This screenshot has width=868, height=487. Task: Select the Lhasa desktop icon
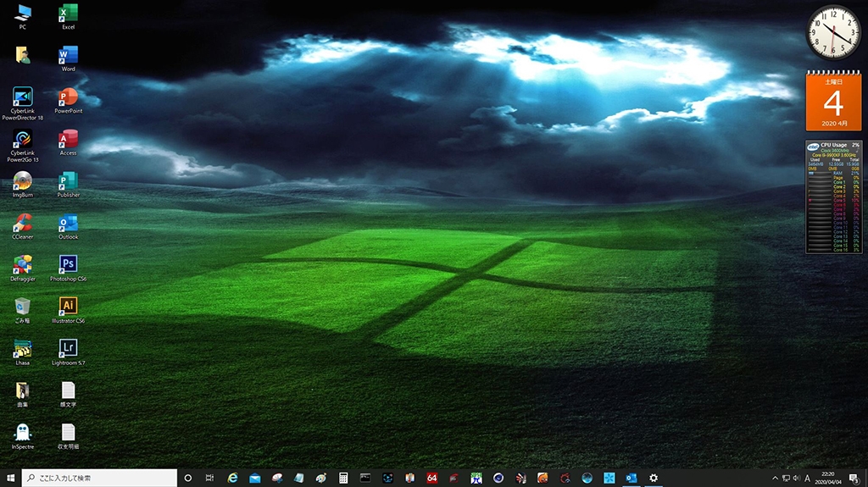[x=23, y=352]
